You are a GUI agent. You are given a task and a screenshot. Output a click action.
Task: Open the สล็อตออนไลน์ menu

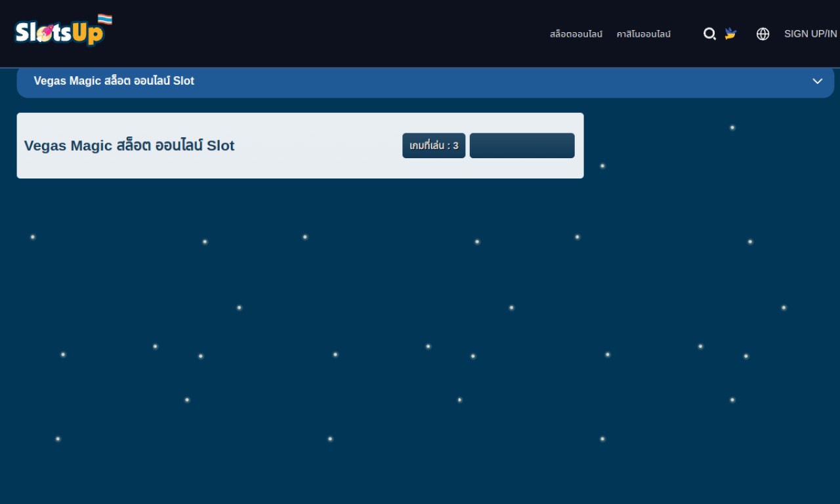click(x=576, y=34)
